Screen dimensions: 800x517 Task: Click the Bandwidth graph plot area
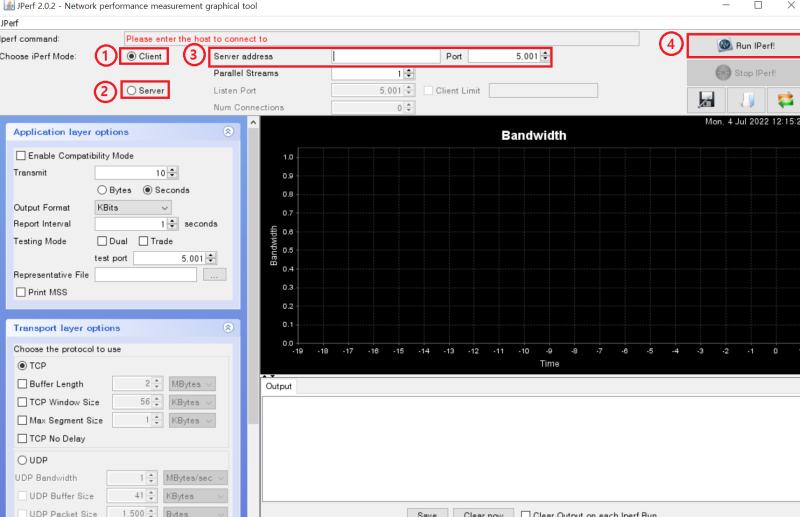[x=548, y=246]
